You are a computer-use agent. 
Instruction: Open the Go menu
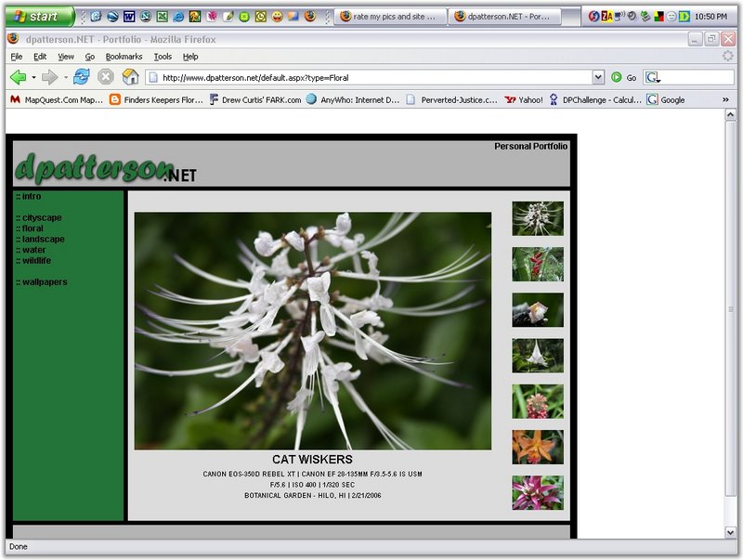[90, 57]
